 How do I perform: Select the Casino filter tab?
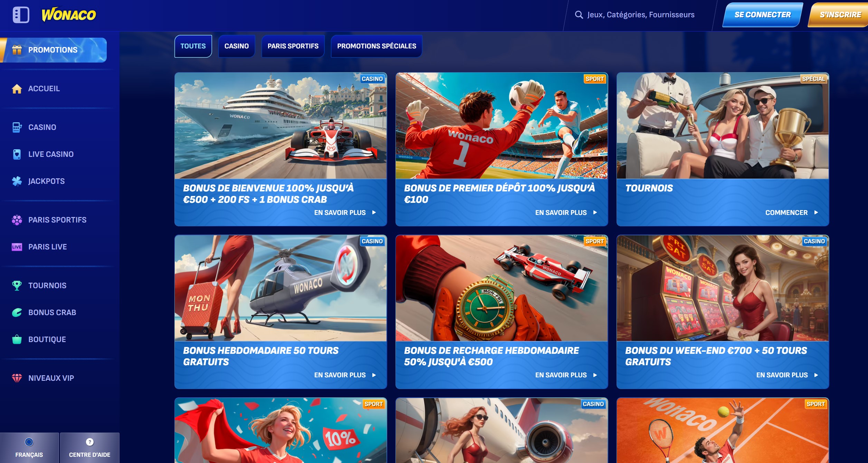point(237,46)
